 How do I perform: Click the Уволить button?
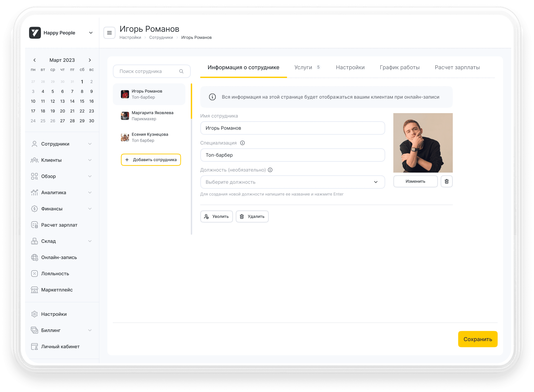(x=216, y=216)
